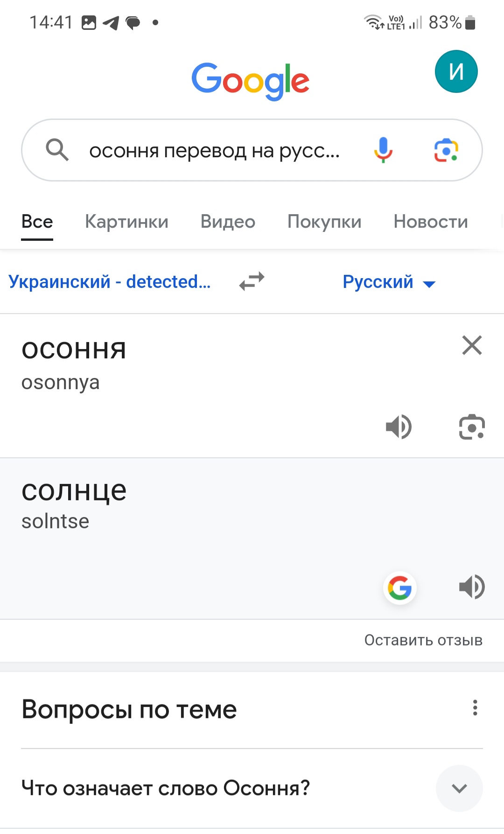Click the Оставить отзыв link
This screenshot has height=834, width=504.
click(x=423, y=640)
